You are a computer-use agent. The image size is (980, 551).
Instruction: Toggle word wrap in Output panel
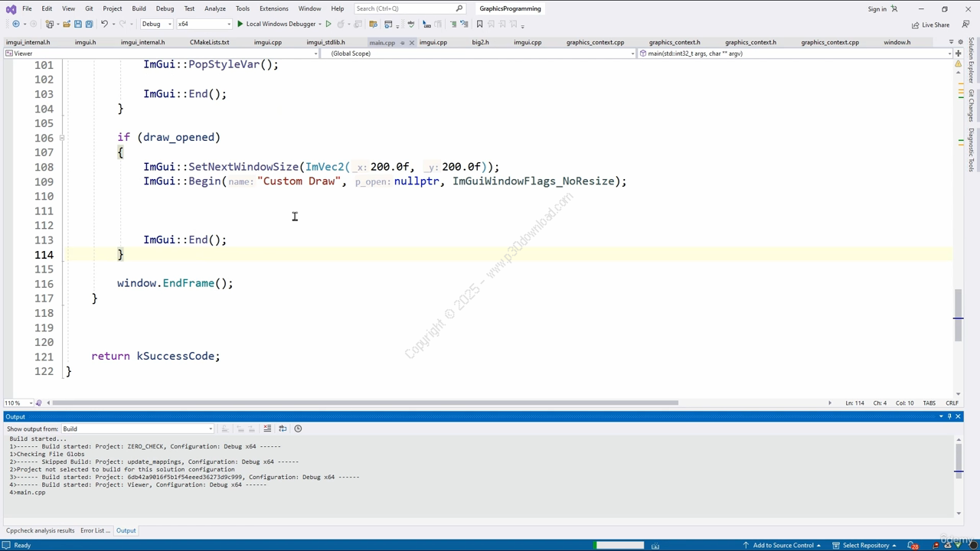click(283, 429)
